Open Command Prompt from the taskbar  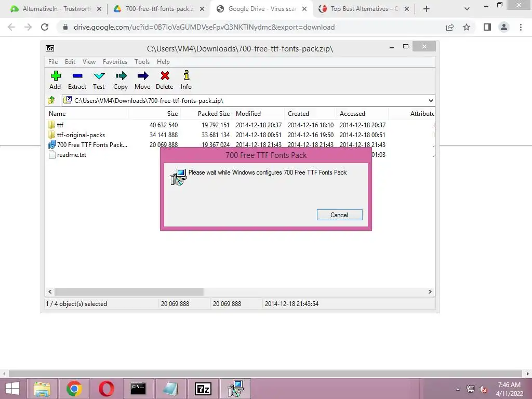pos(138,389)
